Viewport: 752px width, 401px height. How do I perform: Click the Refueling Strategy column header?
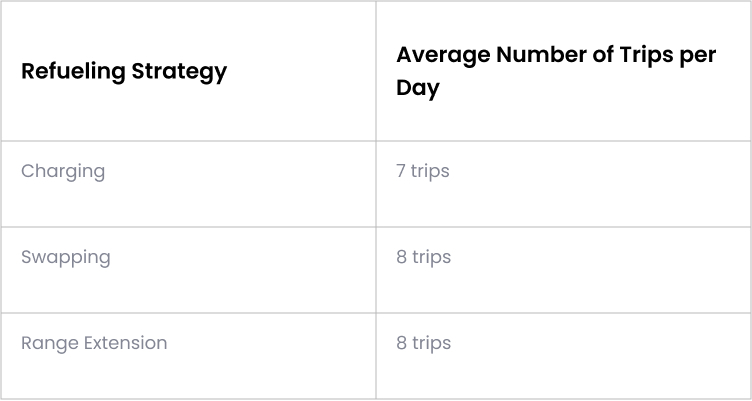(x=124, y=71)
